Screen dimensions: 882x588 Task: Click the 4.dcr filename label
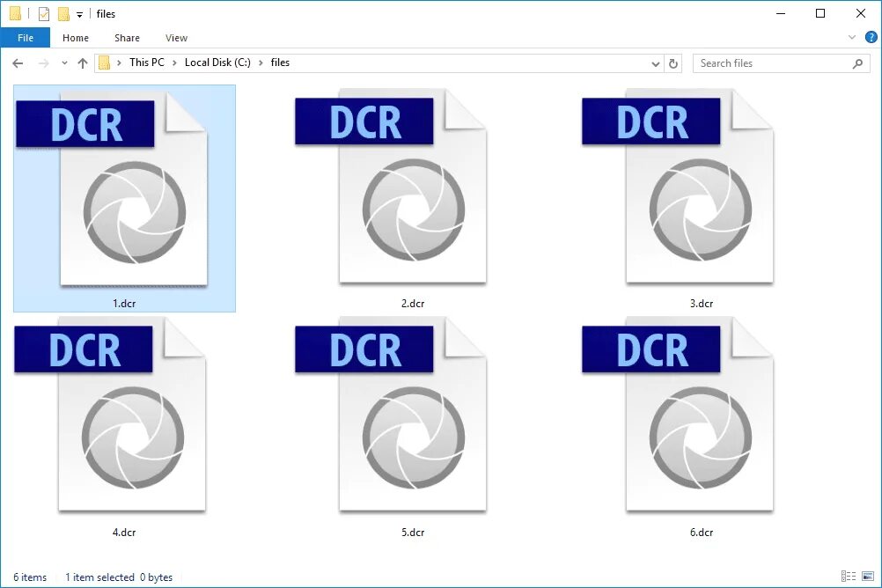[124, 532]
